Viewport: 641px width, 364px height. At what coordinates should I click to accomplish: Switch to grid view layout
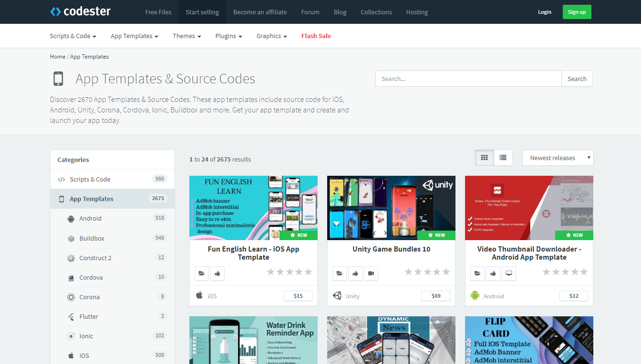pyautogui.click(x=485, y=158)
